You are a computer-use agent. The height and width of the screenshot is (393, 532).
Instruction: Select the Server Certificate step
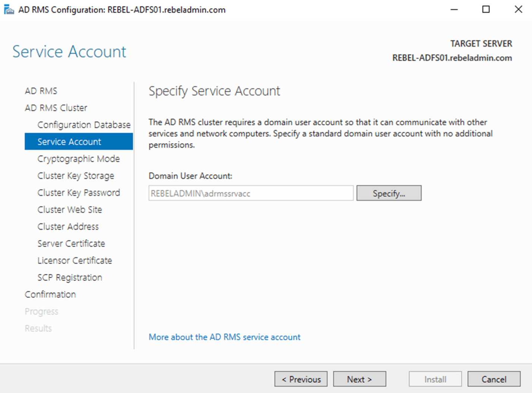pyautogui.click(x=71, y=243)
